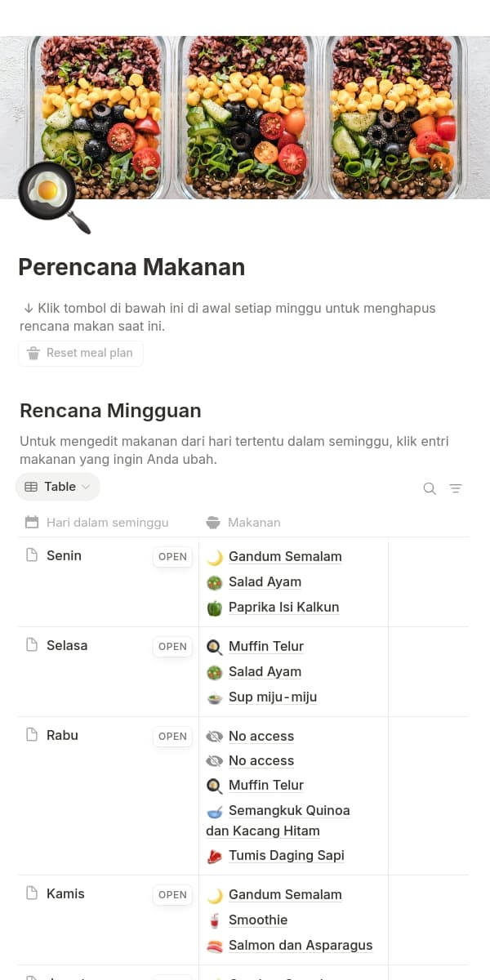Open the Senin row with OPEN button
Screen dimensions: 490x980
pyautogui.click(x=172, y=557)
